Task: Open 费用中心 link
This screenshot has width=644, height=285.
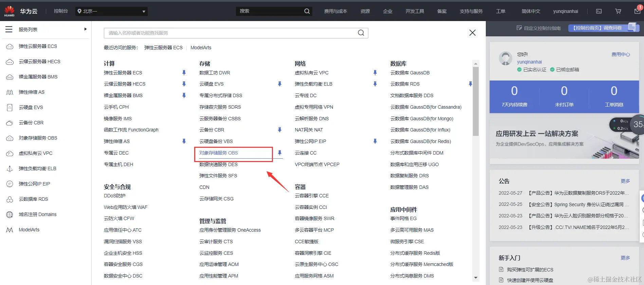Action: point(621,54)
